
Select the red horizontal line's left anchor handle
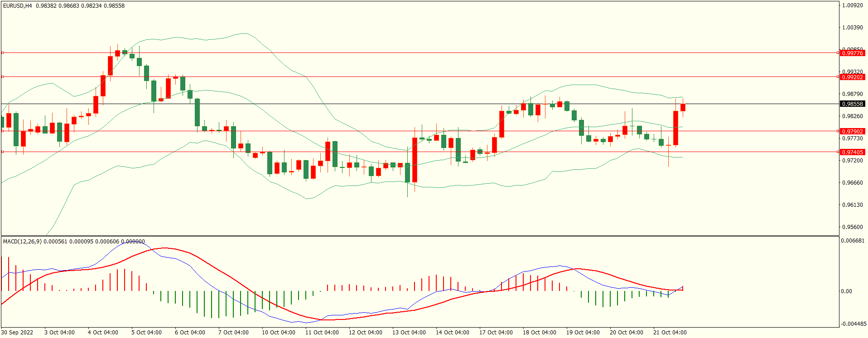click(x=2, y=53)
